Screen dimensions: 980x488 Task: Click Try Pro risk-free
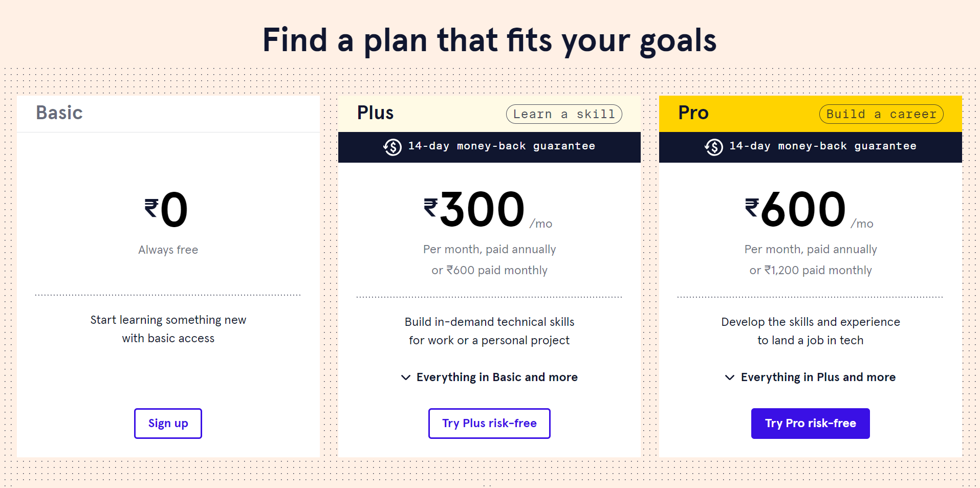(810, 423)
